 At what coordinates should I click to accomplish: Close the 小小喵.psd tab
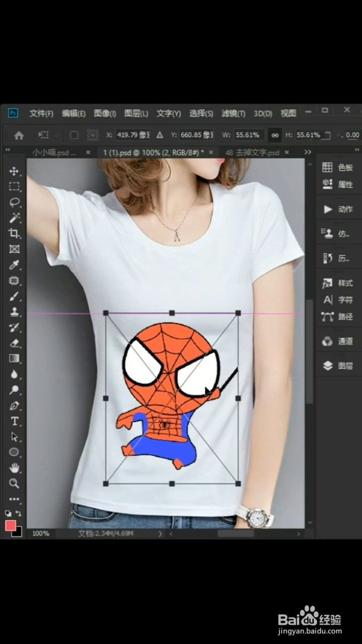[88, 152]
